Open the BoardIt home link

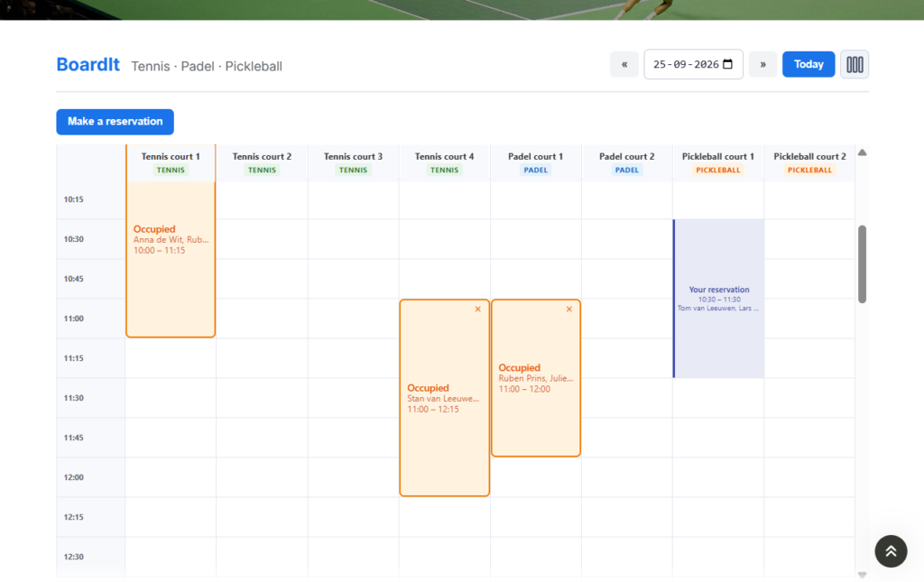(88, 65)
